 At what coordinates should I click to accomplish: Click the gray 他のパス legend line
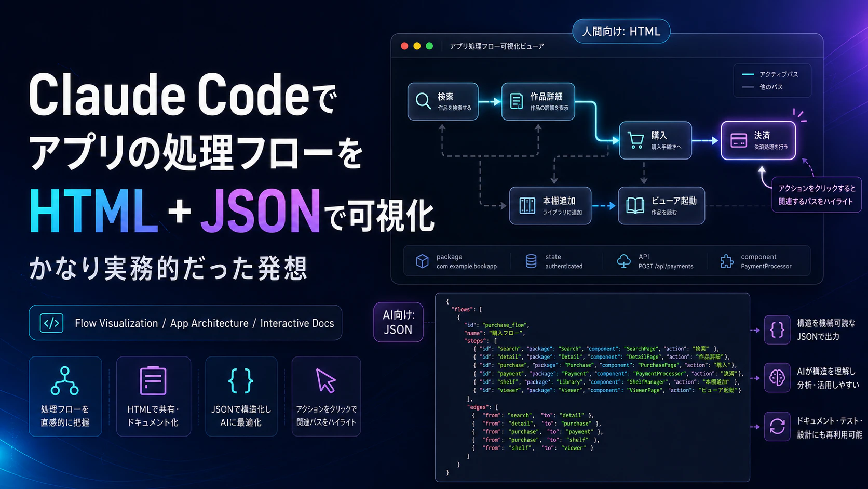pyautogui.click(x=748, y=87)
